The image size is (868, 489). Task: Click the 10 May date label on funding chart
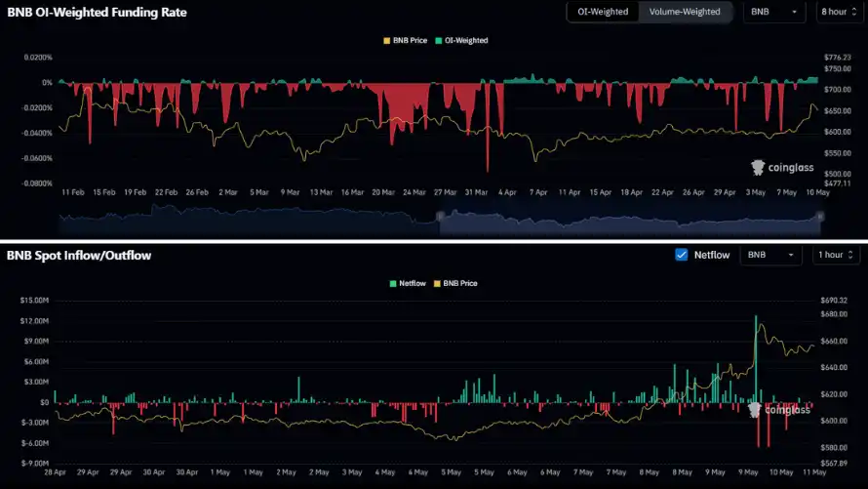pos(817,192)
